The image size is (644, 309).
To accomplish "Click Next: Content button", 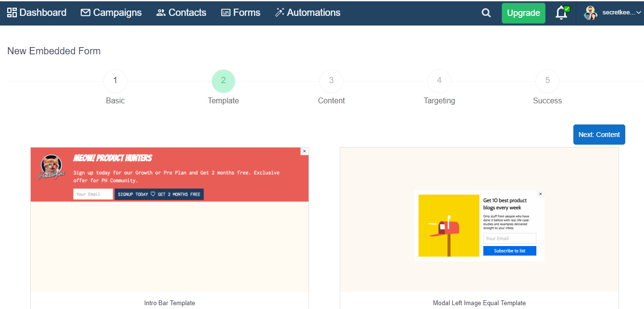I will click(x=599, y=135).
